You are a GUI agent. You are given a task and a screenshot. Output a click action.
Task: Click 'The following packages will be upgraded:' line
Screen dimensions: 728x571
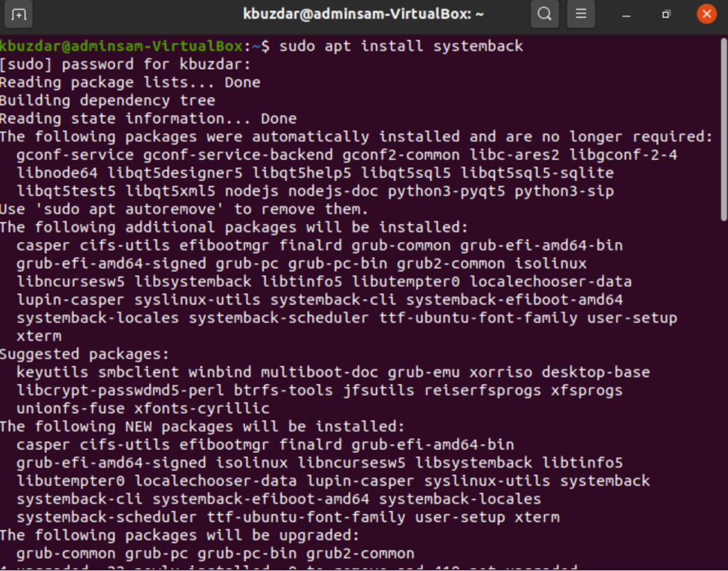[x=179, y=535]
